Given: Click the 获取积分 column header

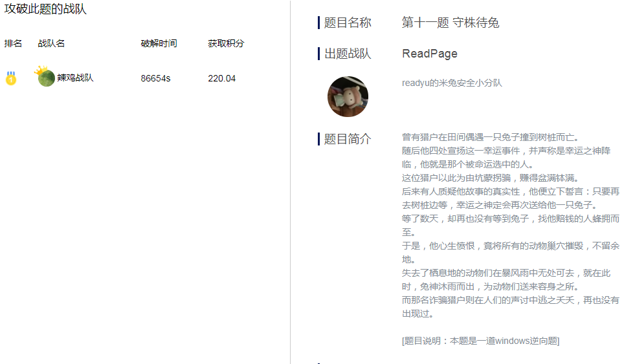Looking at the screenshot, I should click(226, 43).
